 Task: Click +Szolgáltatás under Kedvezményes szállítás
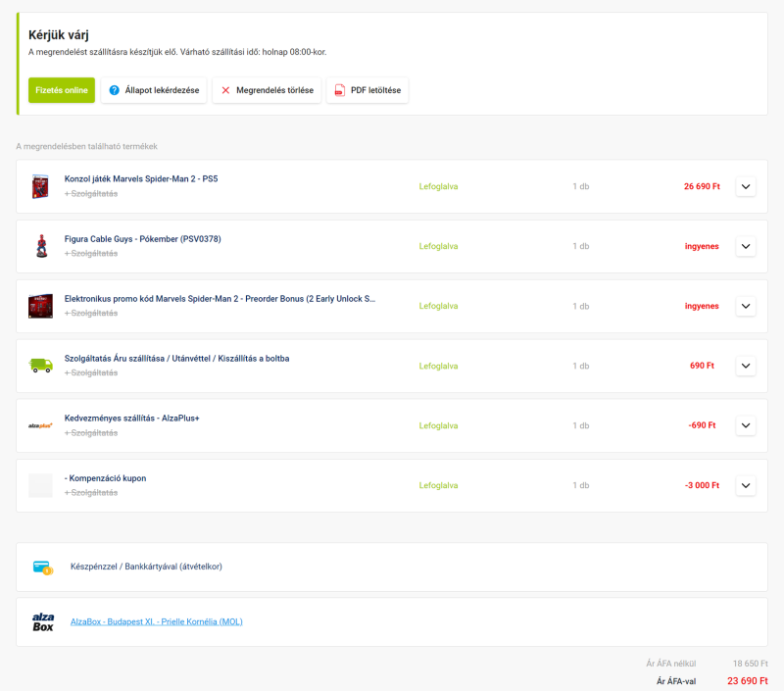point(91,433)
